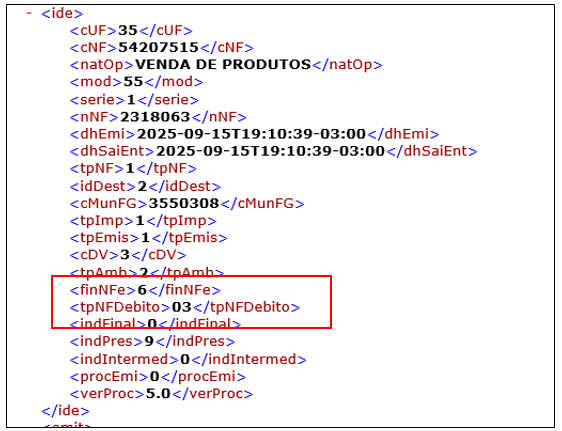Click the tpEmis element line
Viewport: 562px width, 431px height.
click(148, 238)
